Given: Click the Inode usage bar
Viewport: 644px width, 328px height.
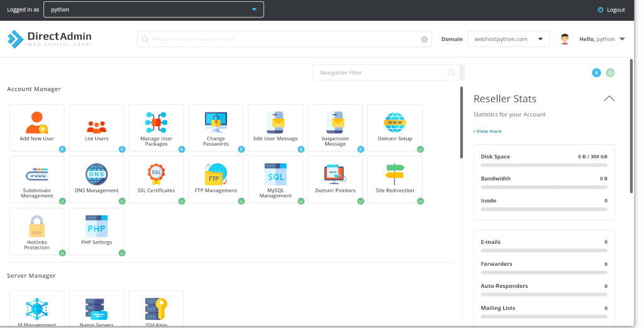Looking at the screenshot, I should (x=544, y=209).
